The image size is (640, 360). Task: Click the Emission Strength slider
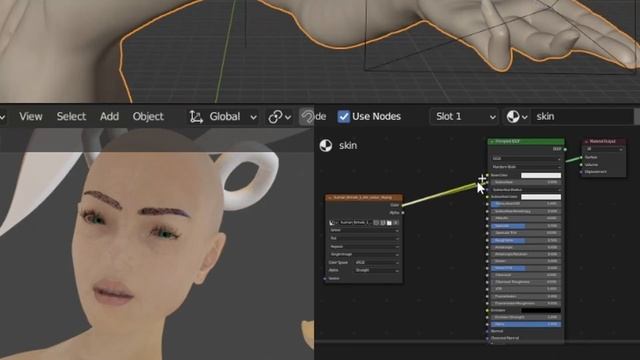click(526, 317)
